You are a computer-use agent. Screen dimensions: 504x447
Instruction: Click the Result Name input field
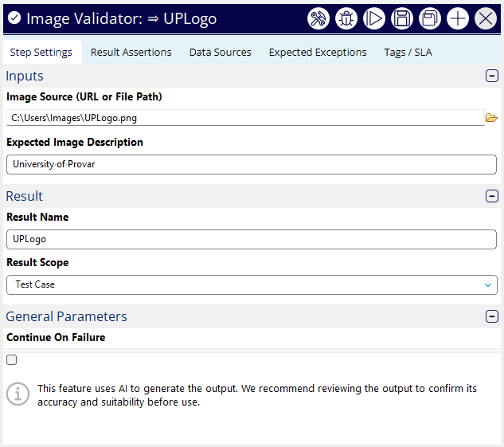[x=251, y=239]
